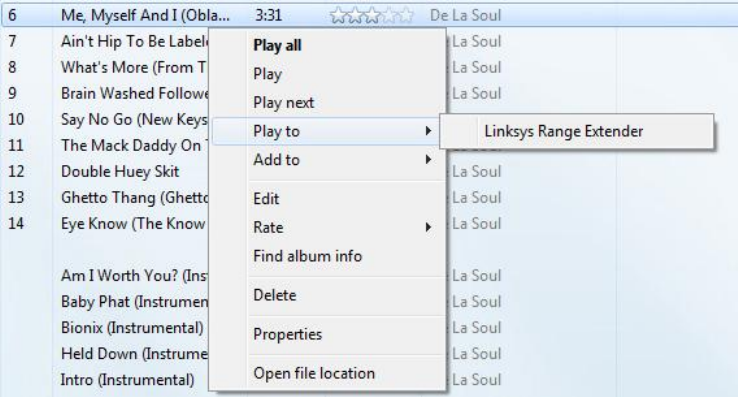The image size is (738, 397).
Task: Choose Open file location
Action: [x=314, y=373]
